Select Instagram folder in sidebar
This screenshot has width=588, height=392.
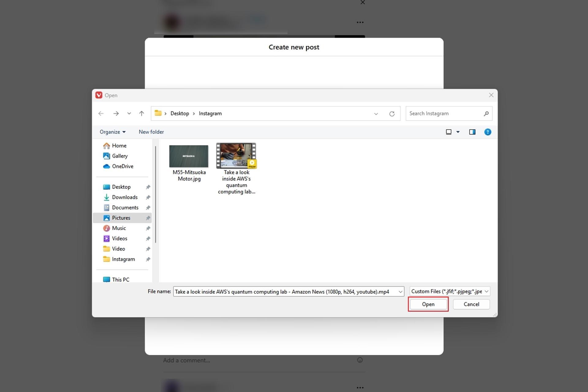click(123, 259)
